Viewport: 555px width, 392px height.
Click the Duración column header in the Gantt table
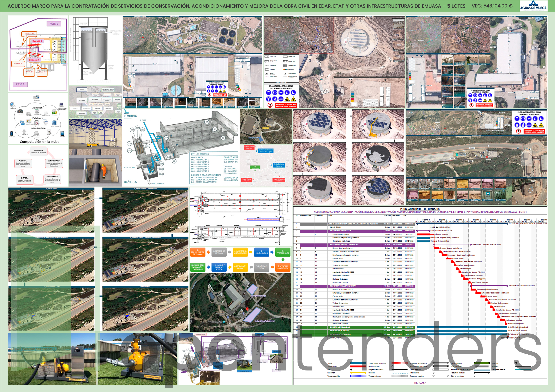387,216
